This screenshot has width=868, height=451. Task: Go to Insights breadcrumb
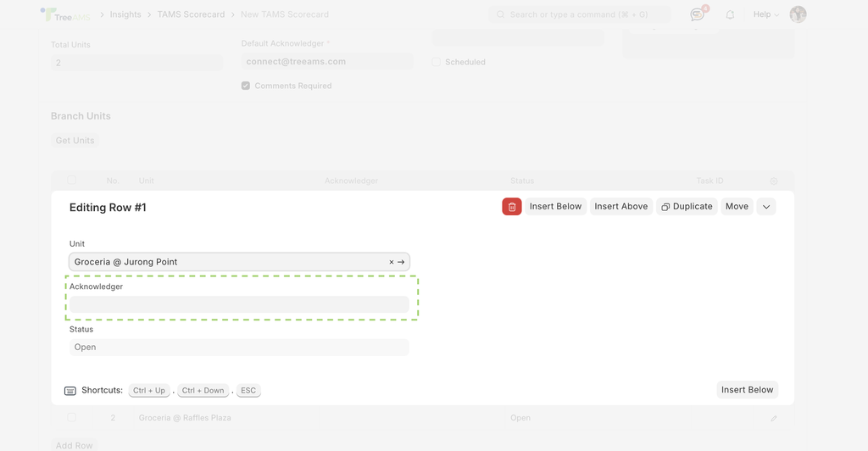125,14
